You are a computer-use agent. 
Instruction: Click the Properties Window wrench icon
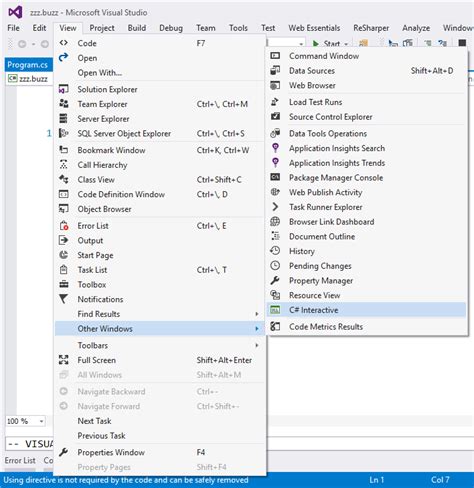coord(63,452)
